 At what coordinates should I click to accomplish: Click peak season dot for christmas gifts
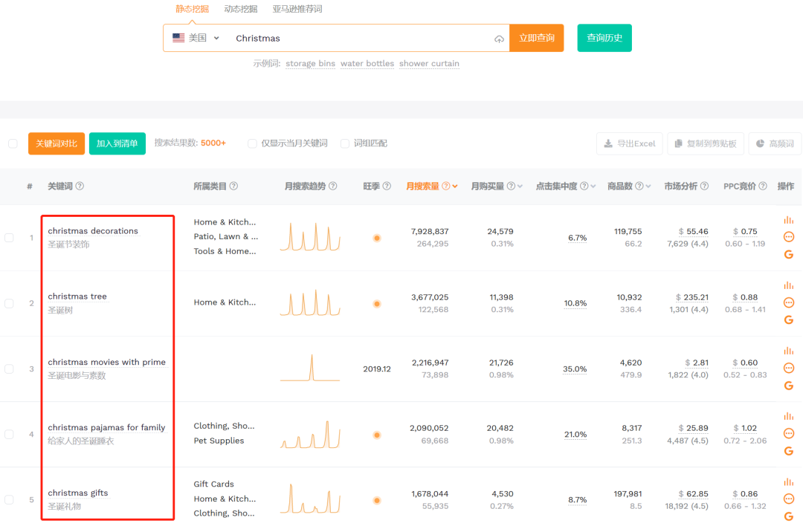tap(377, 500)
